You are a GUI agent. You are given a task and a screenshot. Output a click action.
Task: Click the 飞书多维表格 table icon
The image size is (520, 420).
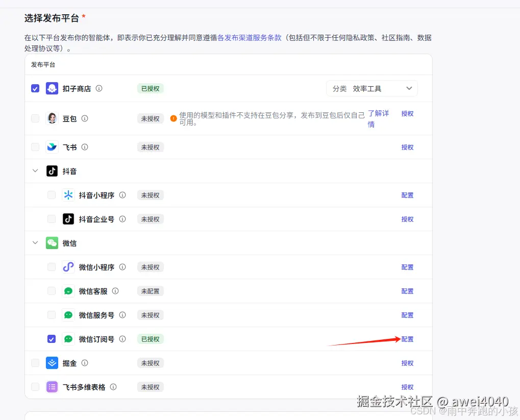click(x=52, y=387)
